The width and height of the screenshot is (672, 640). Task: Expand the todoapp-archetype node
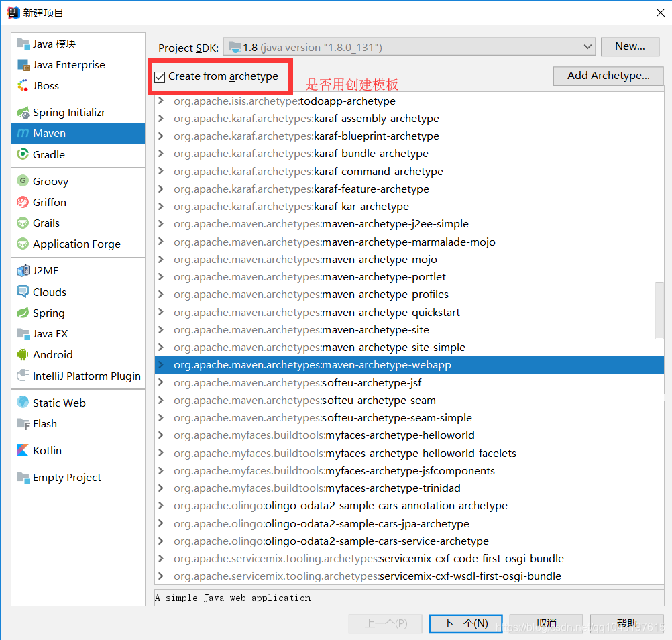[x=161, y=101]
